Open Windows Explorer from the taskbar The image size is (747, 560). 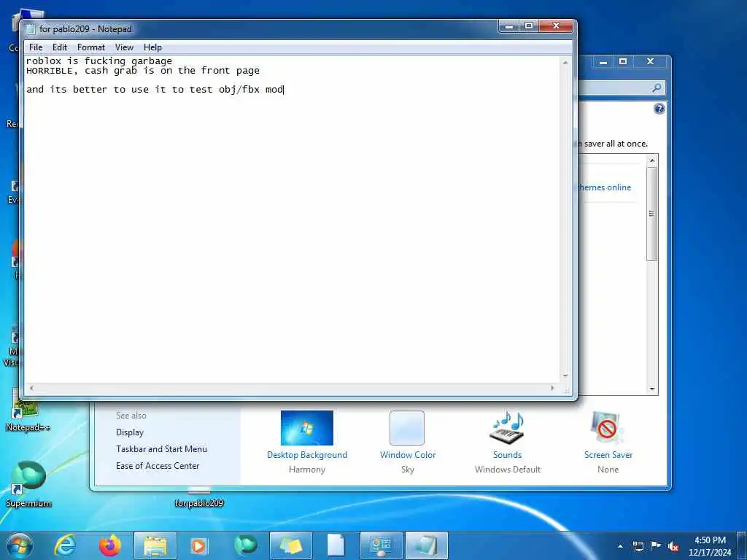(x=155, y=545)
